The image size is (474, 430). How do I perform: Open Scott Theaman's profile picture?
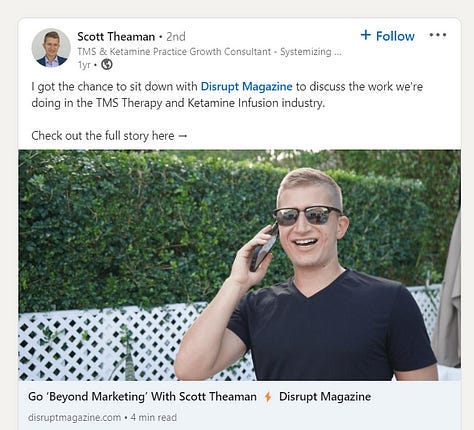pos(51,48)
